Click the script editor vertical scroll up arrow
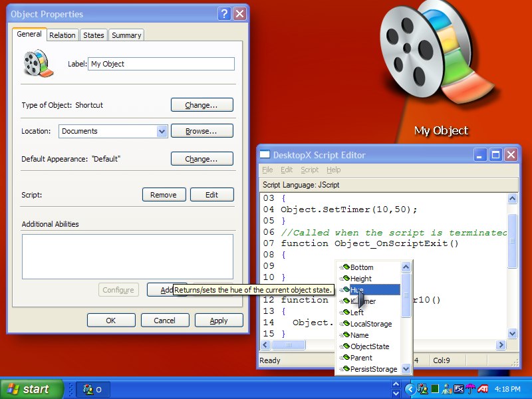Screen dimensions: 532x399 (512, 198)
